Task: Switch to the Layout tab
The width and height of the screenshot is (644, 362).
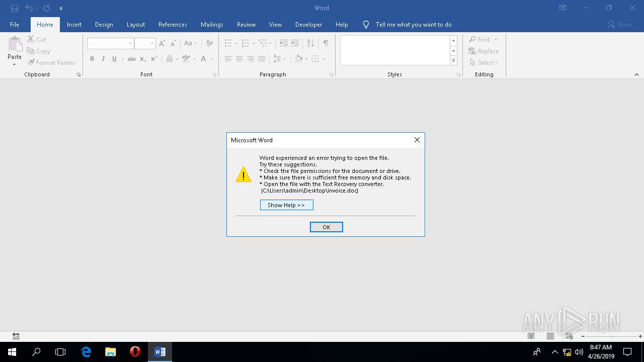Action: coord(135,25)
